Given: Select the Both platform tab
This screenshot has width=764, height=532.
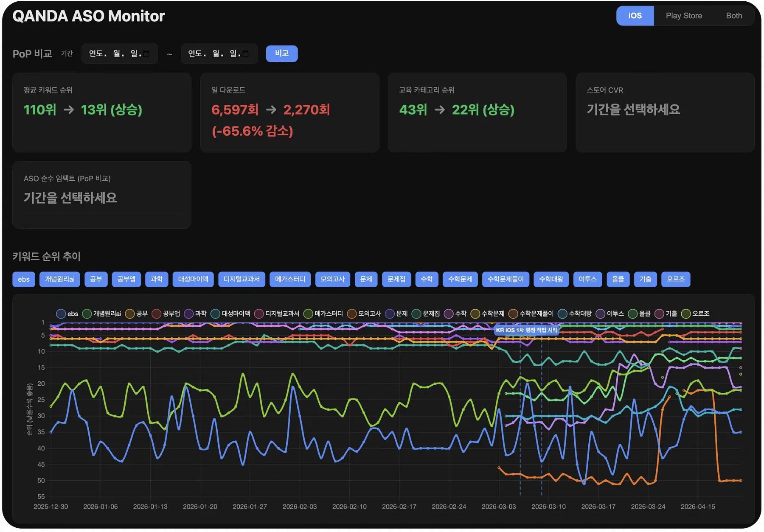Looking at the screenshot, I should [733, 16].
